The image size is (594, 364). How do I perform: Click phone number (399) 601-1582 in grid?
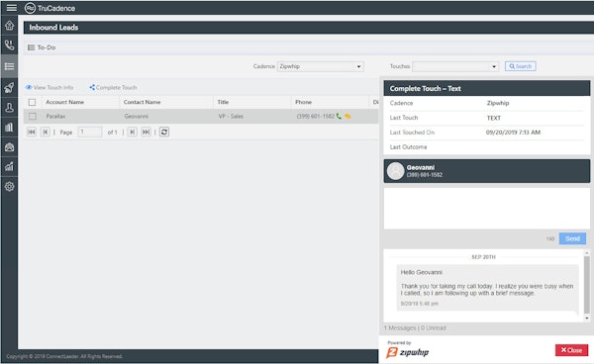pos(315,116)
